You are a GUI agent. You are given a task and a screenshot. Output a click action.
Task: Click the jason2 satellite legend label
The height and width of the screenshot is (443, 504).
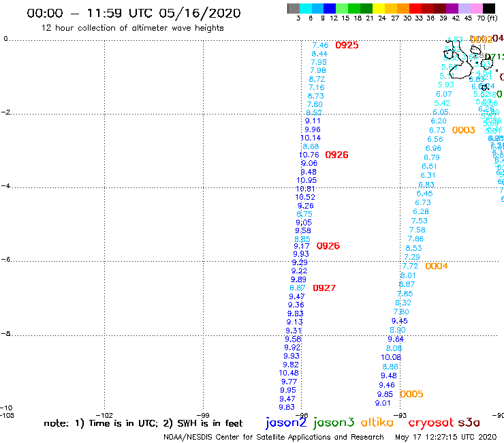click(286, 423)
